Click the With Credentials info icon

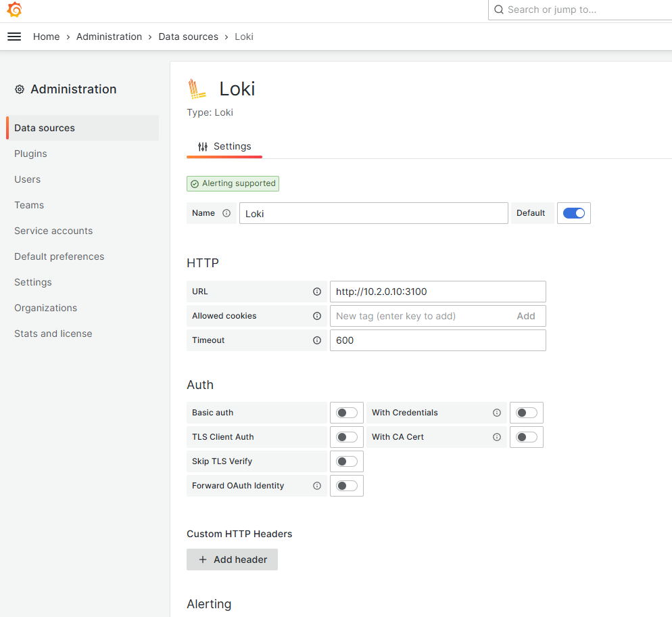point(496,412)
